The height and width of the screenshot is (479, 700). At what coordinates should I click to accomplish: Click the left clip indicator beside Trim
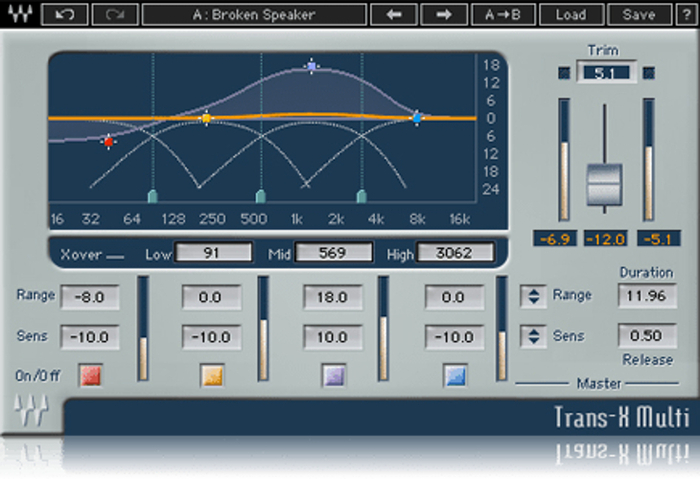pyautogui.click(x=564, y=73)
